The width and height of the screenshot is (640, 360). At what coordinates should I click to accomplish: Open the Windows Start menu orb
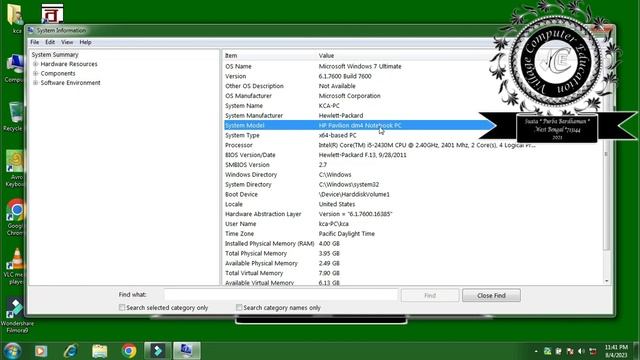click(12, 351)
